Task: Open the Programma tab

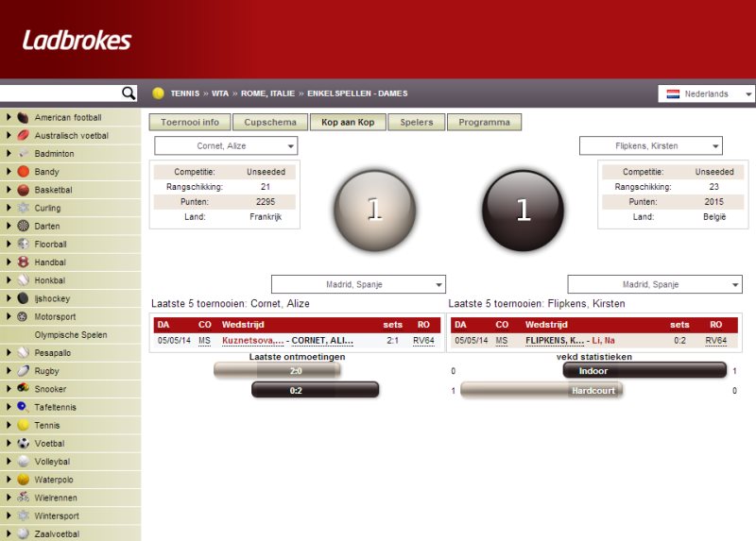Action: point(484,123)
